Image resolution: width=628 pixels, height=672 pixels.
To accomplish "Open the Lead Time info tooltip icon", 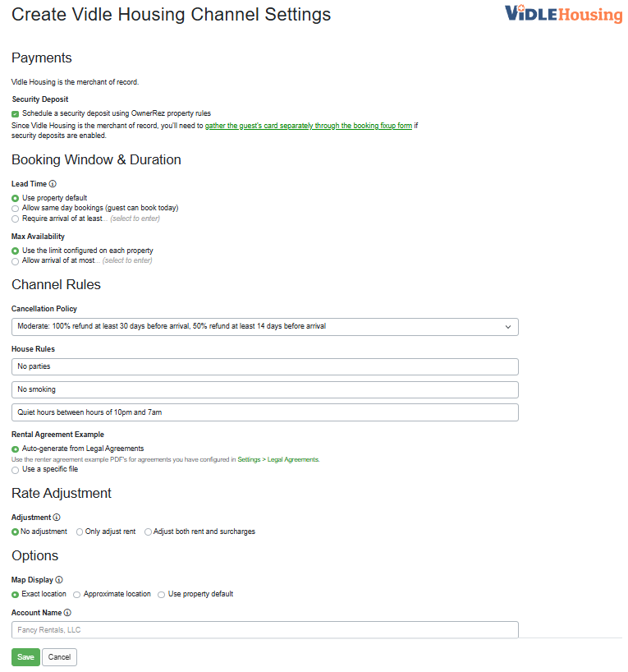I will (x=54, y=183).
